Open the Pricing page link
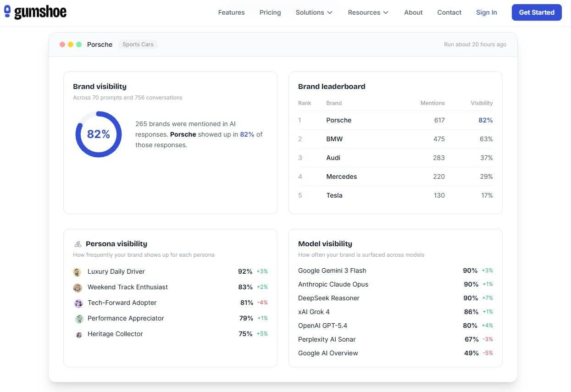 click(x=270, y=12)
